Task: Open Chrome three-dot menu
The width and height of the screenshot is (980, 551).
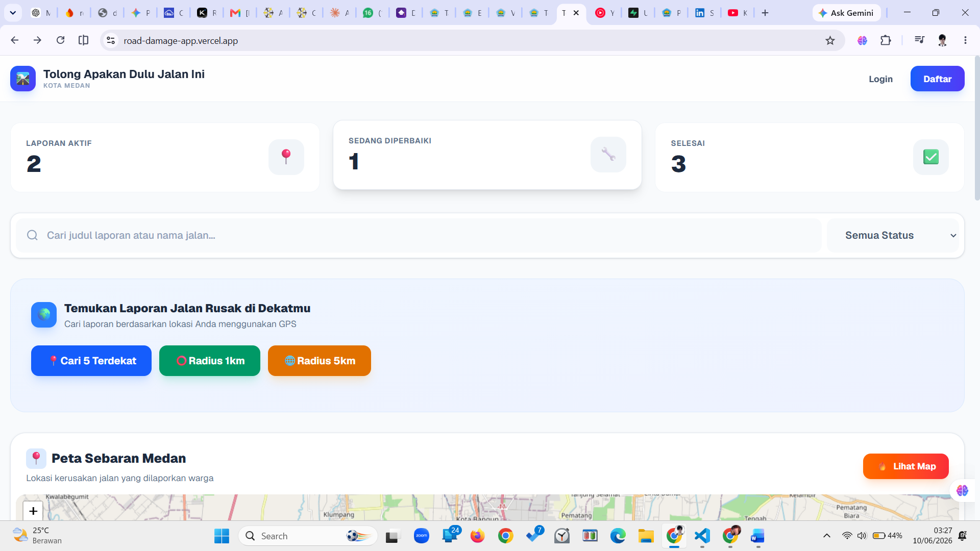Action: [x=965, y=40]
